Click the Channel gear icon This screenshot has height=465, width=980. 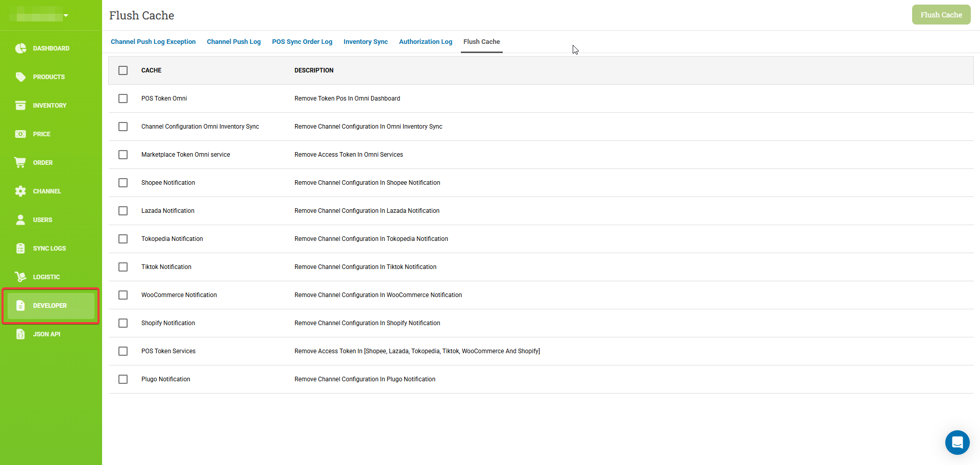20,191
